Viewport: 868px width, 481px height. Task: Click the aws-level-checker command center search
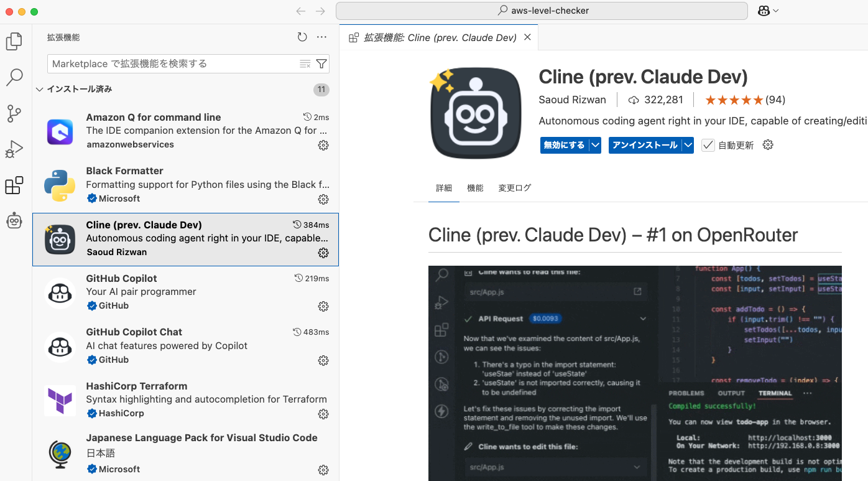click(542, 11)
